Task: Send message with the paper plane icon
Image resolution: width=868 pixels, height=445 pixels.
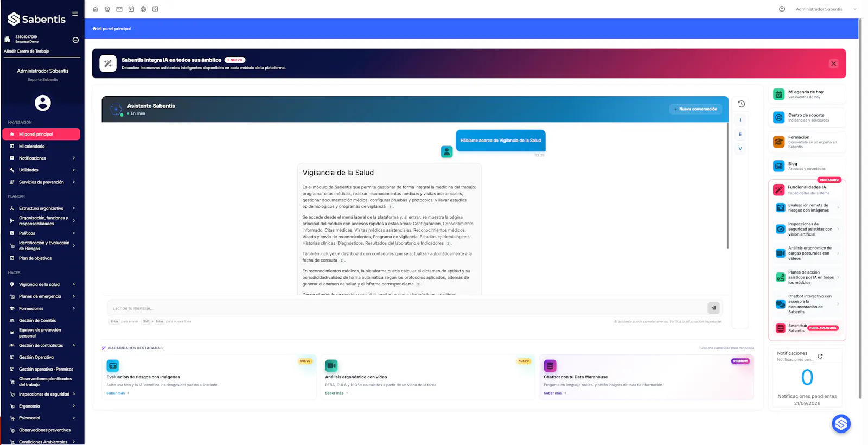Action: pos(713,308)
